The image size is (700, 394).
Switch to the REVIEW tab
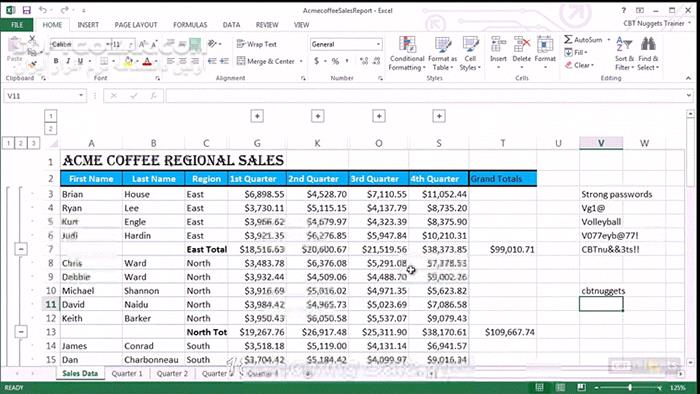point(267,25)
